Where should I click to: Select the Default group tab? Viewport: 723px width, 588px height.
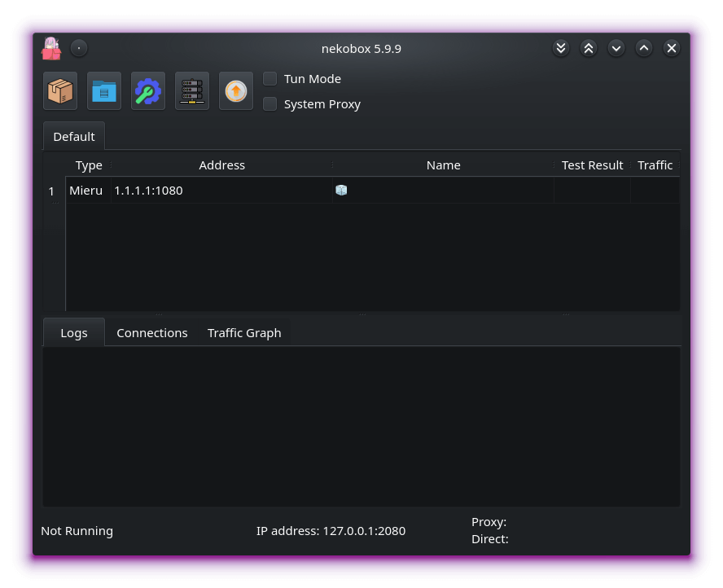point(74,137)
